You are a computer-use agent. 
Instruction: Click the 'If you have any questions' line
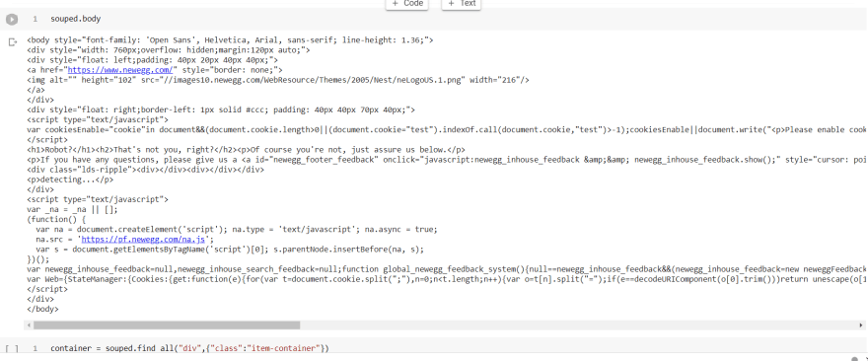[447, 160]
